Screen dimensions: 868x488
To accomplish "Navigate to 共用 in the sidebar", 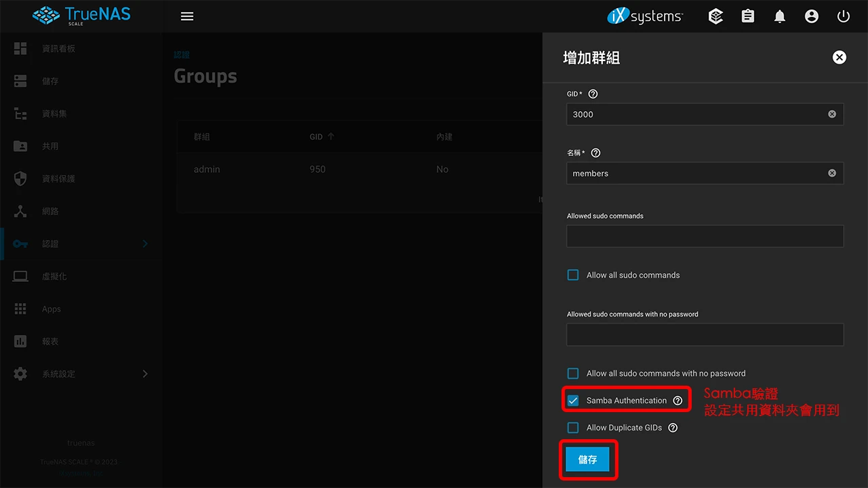I will coord(51,146).
